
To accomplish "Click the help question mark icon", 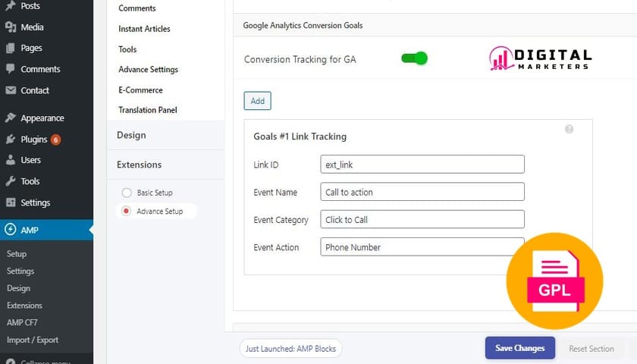I will tap(570, 129).
